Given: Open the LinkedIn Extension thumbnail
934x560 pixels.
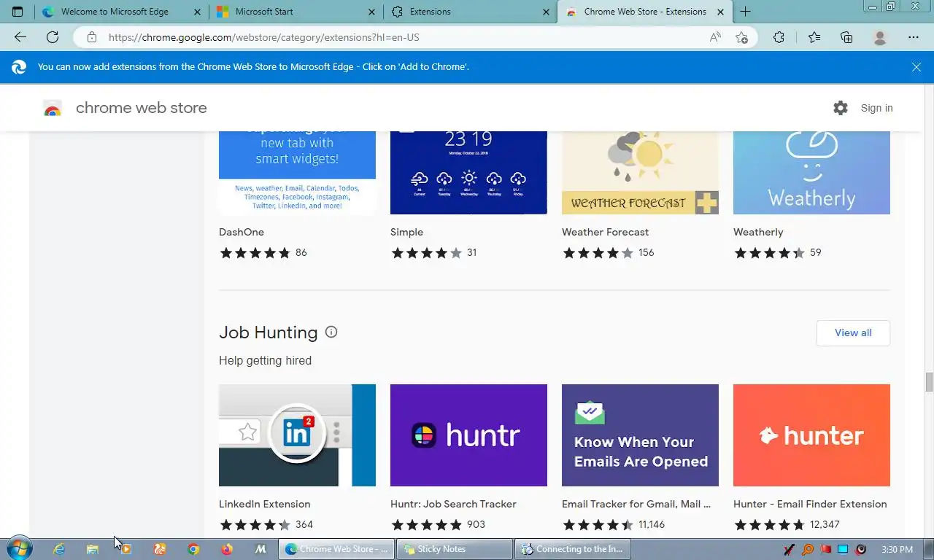Looking at the screenshot, I should (297, 435).
